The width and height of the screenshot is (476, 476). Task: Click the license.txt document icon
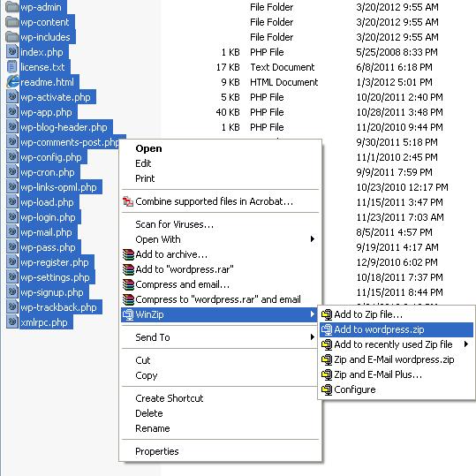[x=12, y=67]
